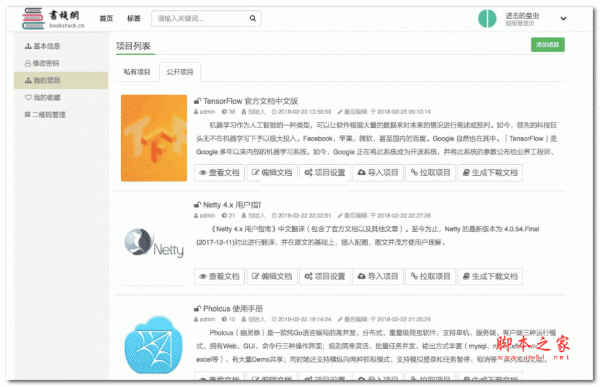Open the Pholcus spider web thumbnail
Viewport: 600px width, 387px height.
[154, 344]
